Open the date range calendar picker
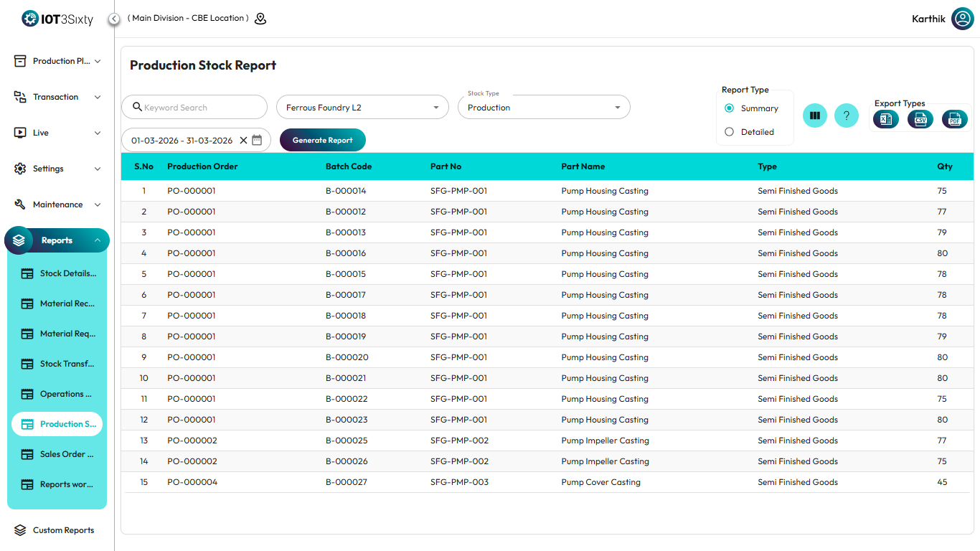 [x=257, y=141]
